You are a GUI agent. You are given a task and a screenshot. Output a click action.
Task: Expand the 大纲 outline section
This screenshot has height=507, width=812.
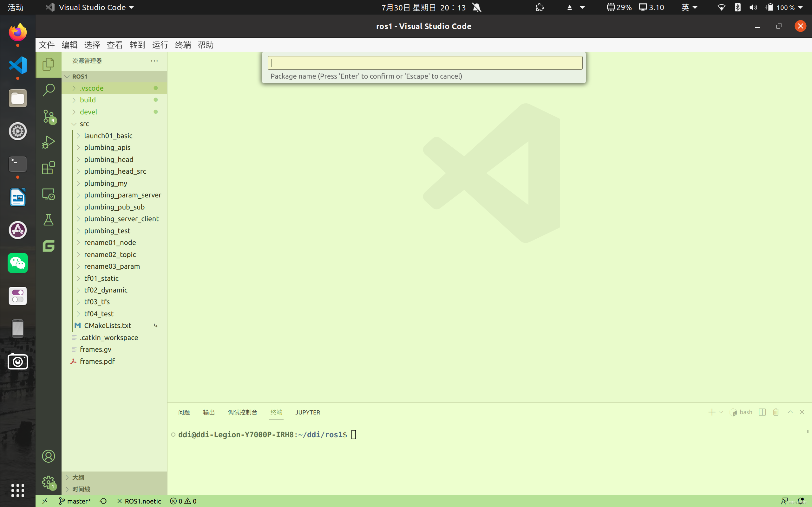pos(78,477)
